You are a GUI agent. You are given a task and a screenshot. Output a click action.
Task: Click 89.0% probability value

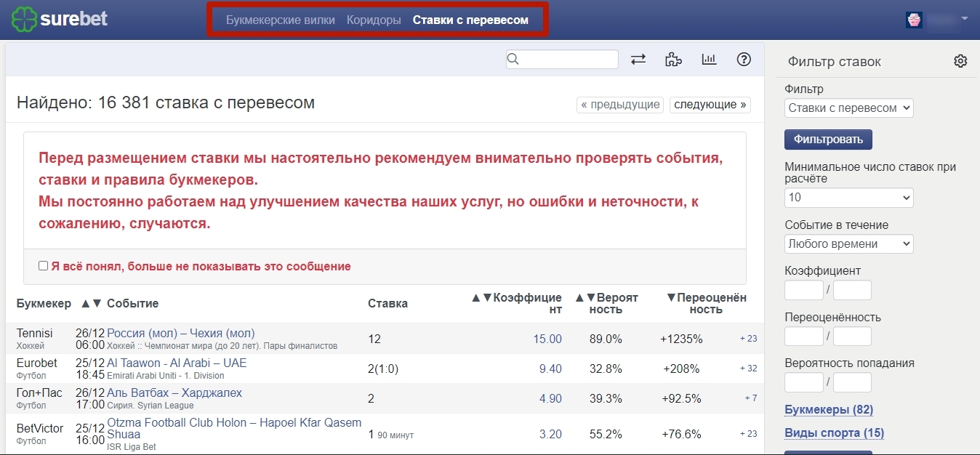point(606,339)
